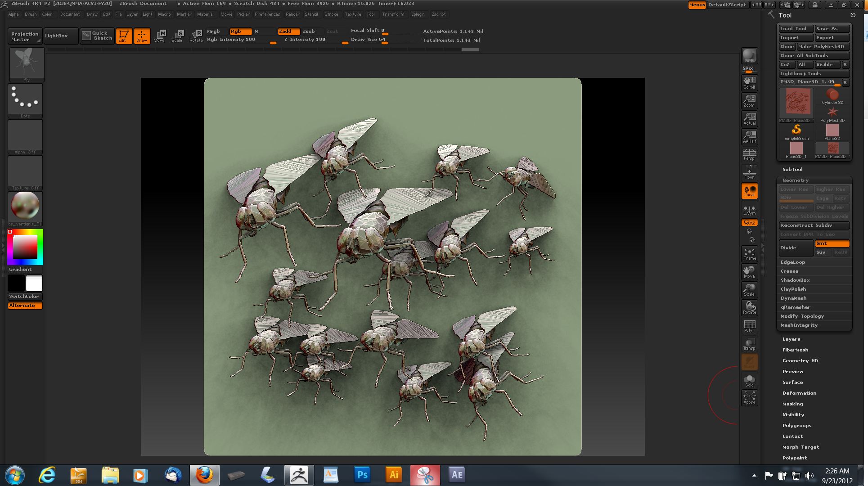Screen dimensions: 868x486
Task: Select Move mode in top shelf
Action: (x=159, y=36)
